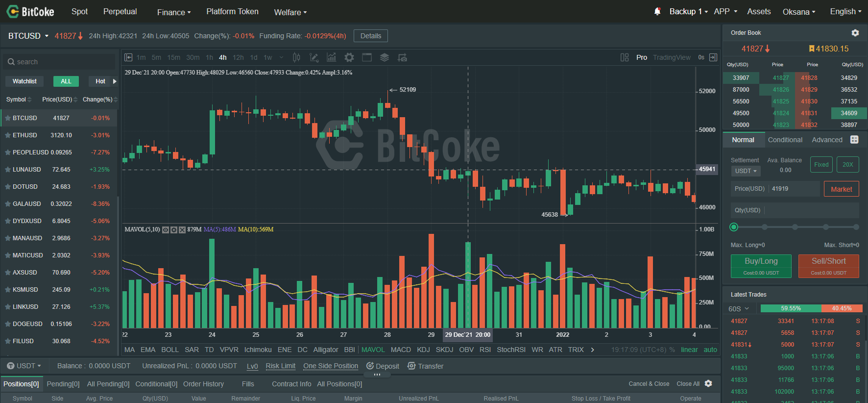This screenshot has width=868, height=403.
Task: Toggle percentage scale on chart
Action: (x=672, y=350)
